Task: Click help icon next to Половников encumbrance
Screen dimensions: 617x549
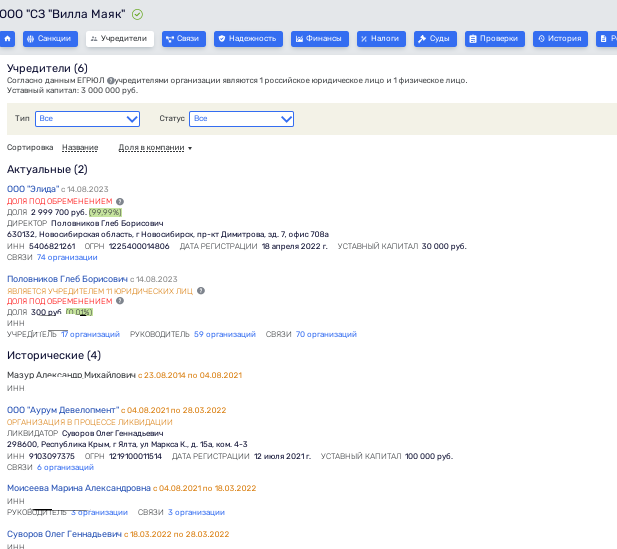Action: point(120,301)
